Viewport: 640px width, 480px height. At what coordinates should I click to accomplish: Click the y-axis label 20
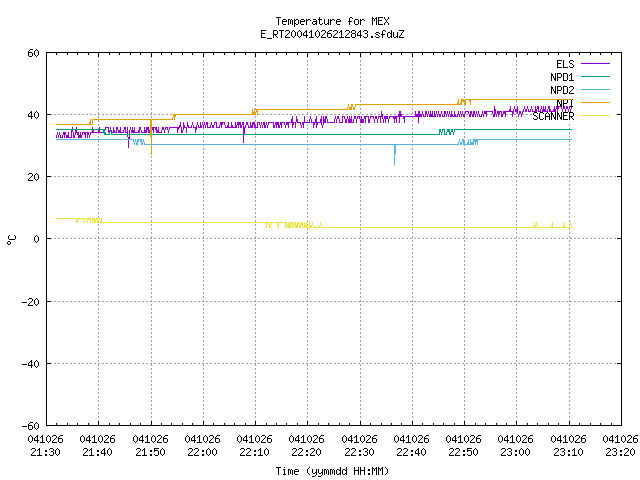point(33,177)
